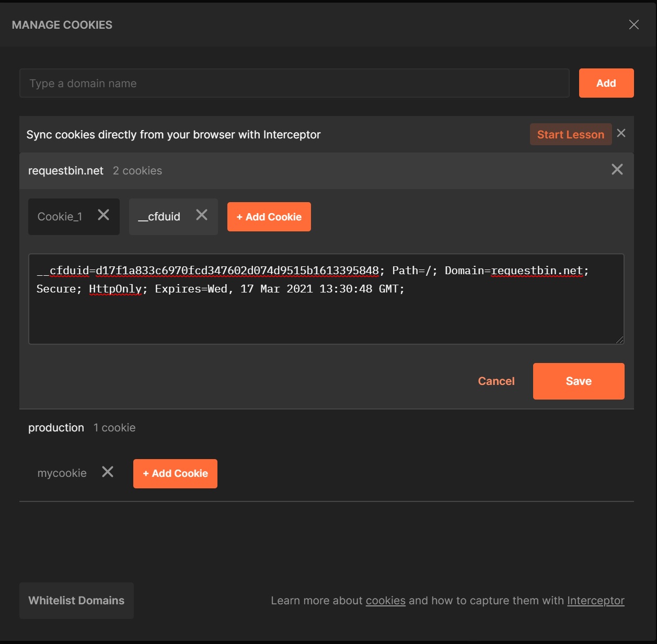Click the Start Lesson button
This screenshot has height=644, width=657.
(x=570, y=135)
